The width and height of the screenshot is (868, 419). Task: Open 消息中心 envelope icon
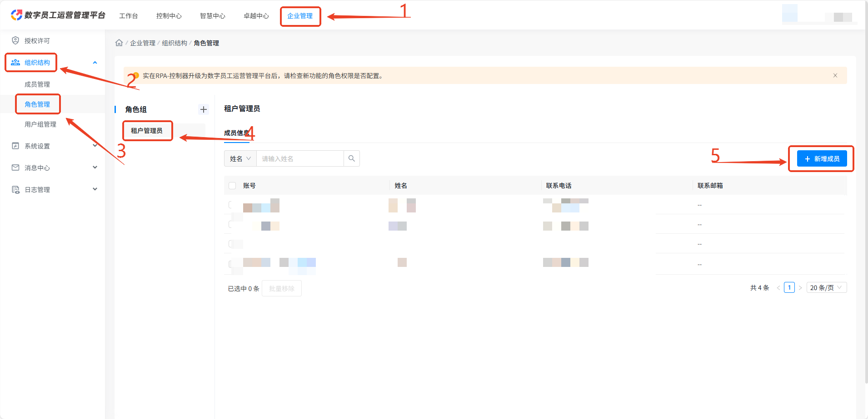point(15,168)
